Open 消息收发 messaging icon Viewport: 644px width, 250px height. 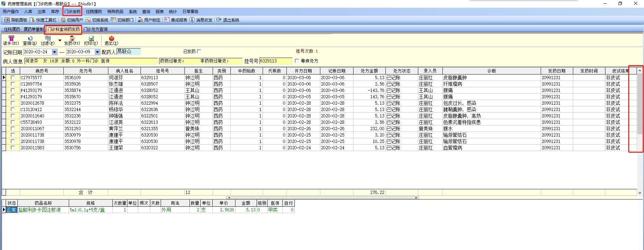pos(192,20)
